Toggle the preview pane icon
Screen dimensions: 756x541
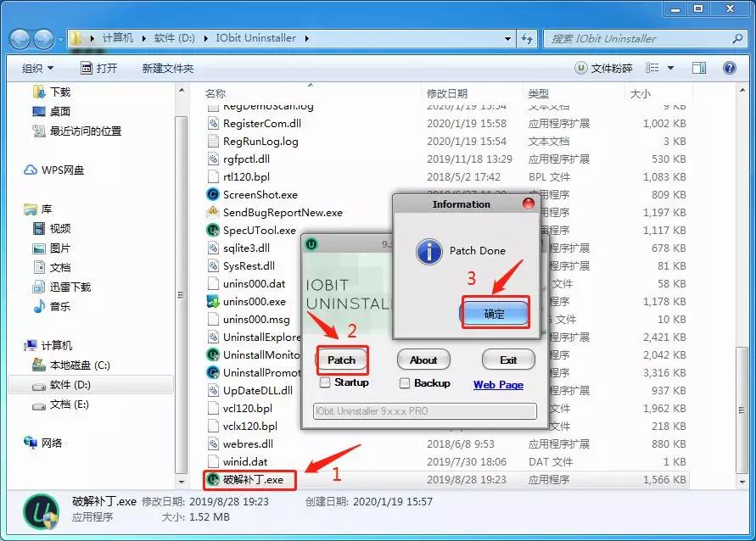pos(698,68)
